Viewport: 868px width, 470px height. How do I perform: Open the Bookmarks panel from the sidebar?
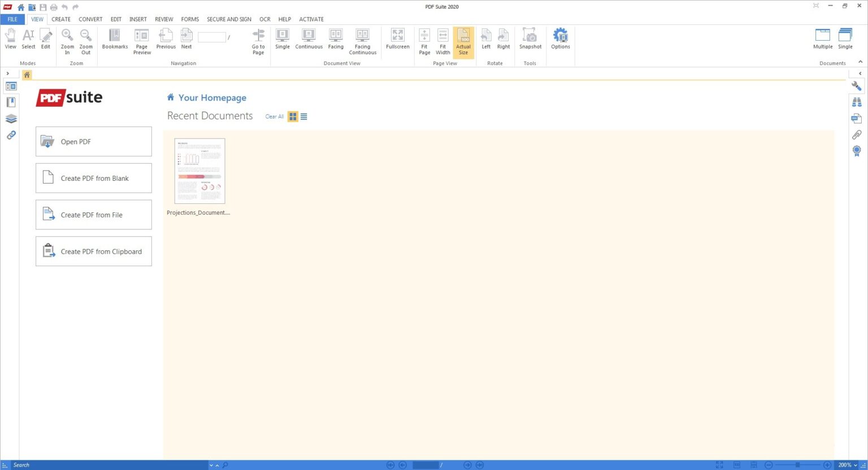(x=11, y=102)
